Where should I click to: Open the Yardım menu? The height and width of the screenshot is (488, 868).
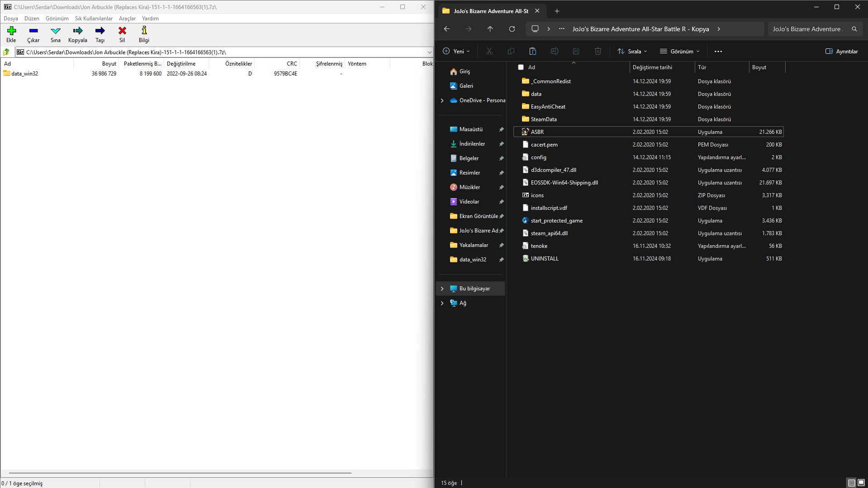coord(150,19)
